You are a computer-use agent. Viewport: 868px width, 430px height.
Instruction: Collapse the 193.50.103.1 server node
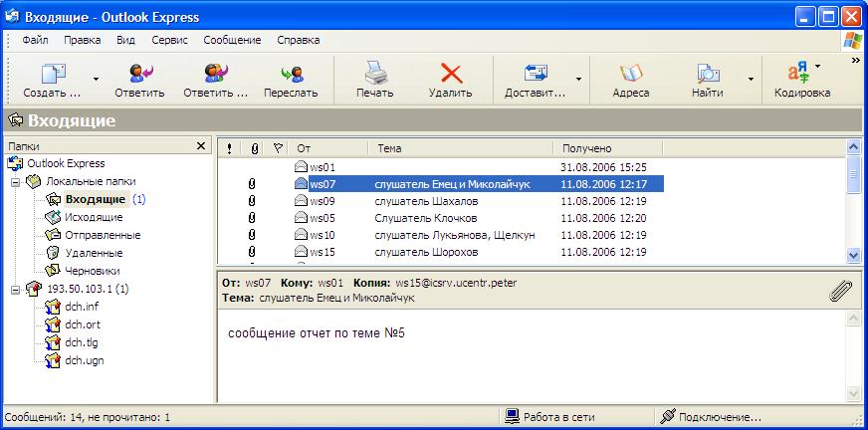pyautogui.click(x=15, y=289)
